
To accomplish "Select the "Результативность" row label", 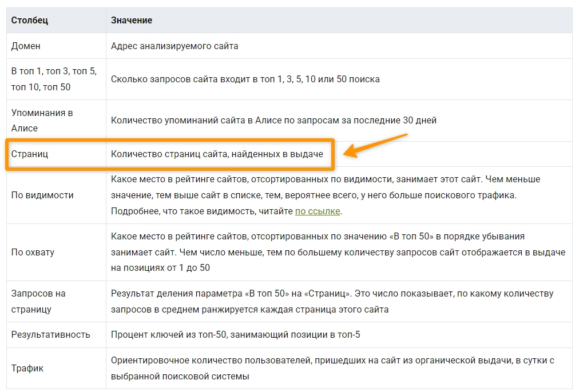I will click(x=50, y=334).
